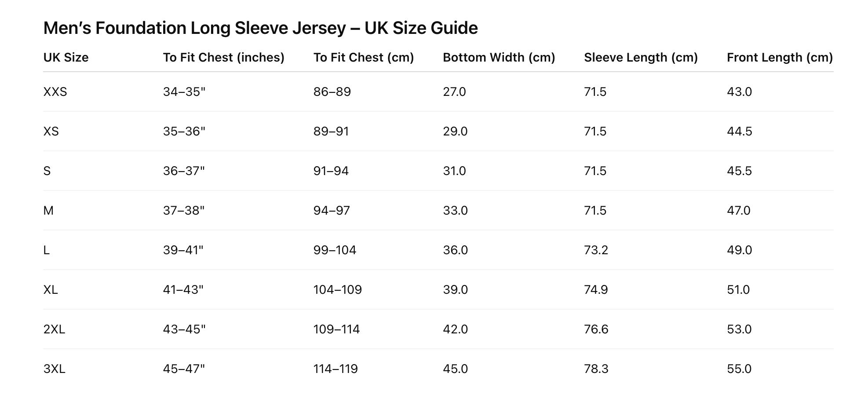Click the UK Size column header

[66, 58]
